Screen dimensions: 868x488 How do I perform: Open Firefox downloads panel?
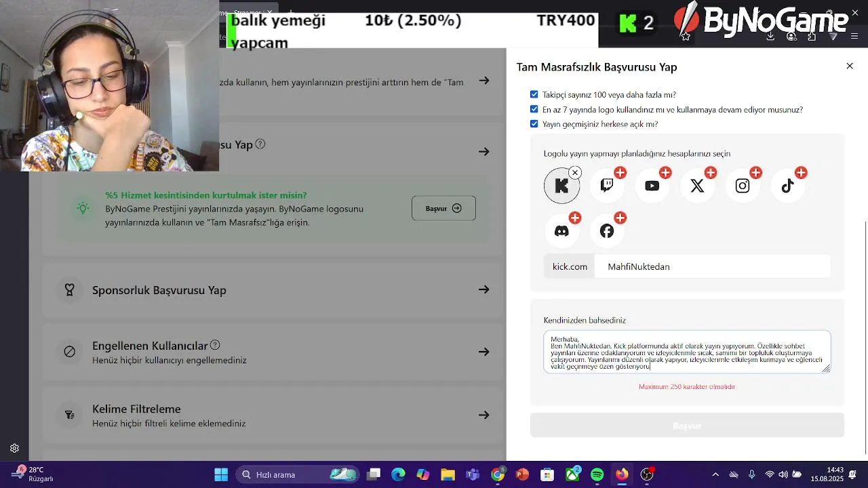click(770, 36)
